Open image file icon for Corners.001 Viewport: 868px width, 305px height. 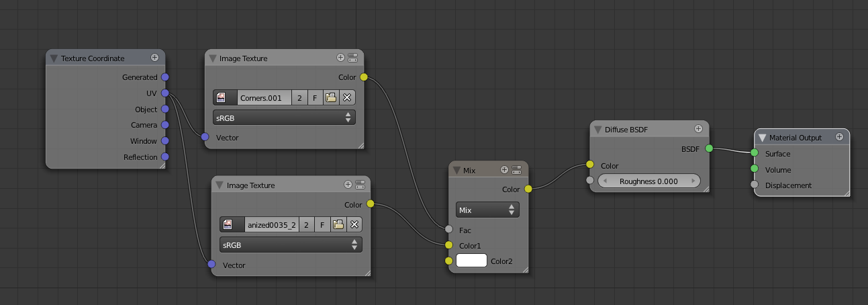tap(331, 97)
